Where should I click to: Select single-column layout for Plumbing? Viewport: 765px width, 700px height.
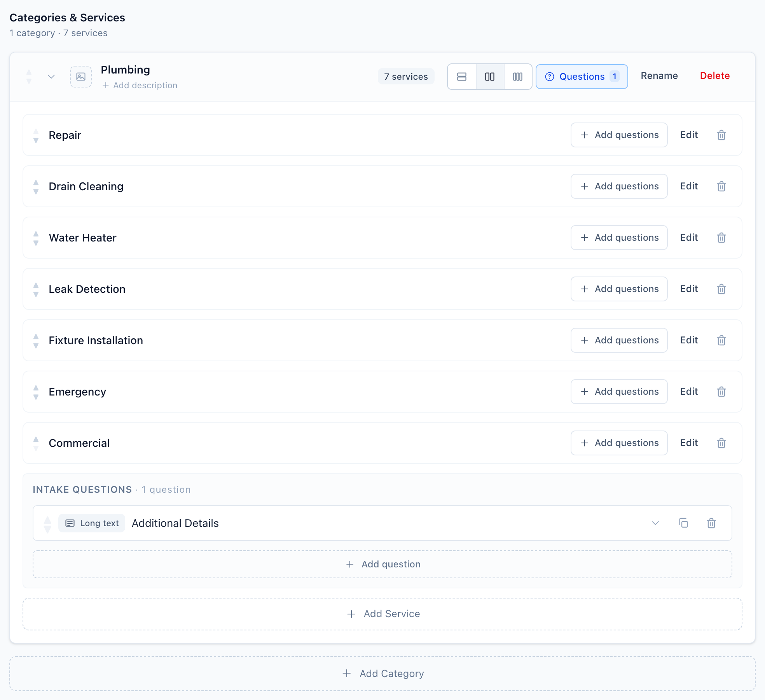pos(462,77)
